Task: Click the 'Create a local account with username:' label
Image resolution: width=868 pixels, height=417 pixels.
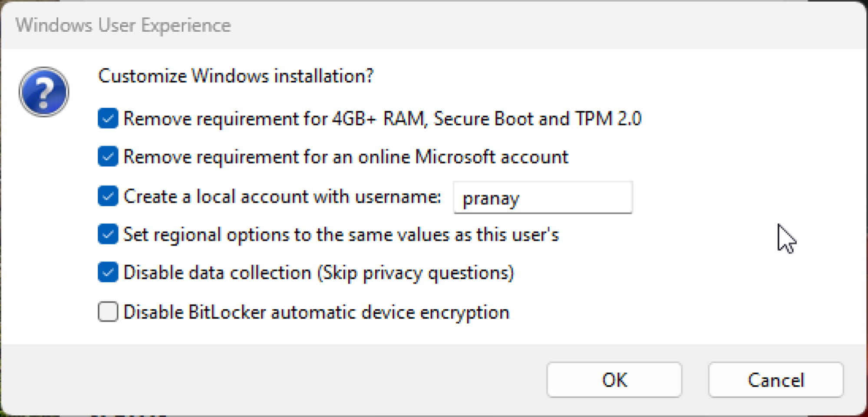Action: click(x=282, y=197)
